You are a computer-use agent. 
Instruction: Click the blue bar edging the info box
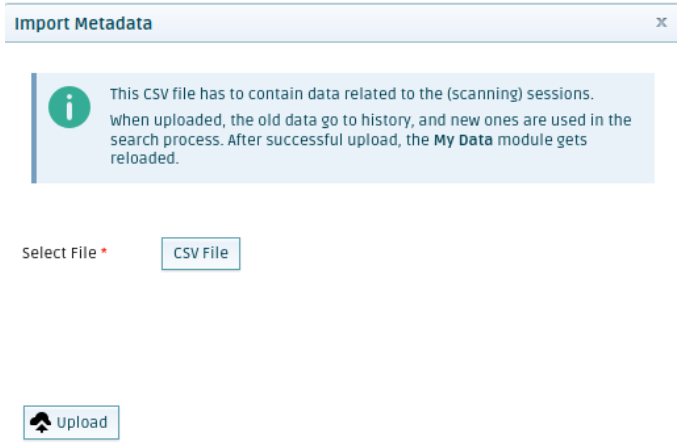click(34, 128)
